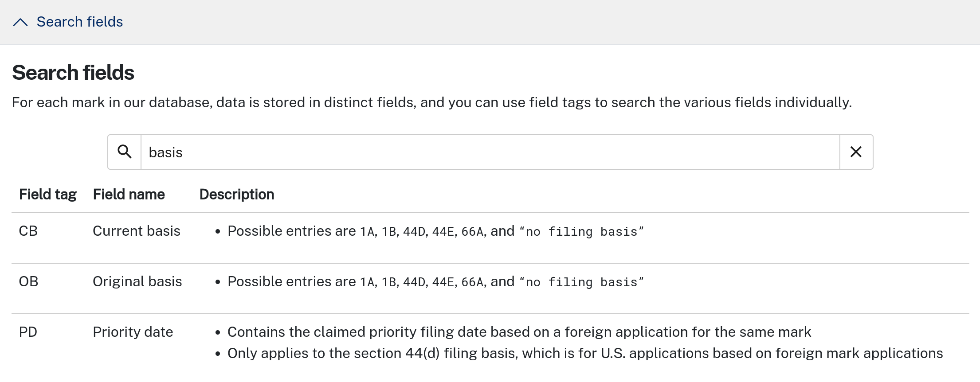Focus the search field containing 'basis'

click(x=490, y=152)
